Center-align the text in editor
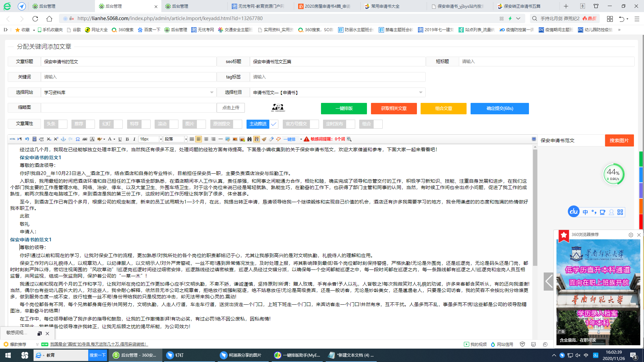The height and width of the screenshot is (362, 644). coord(206,139)
